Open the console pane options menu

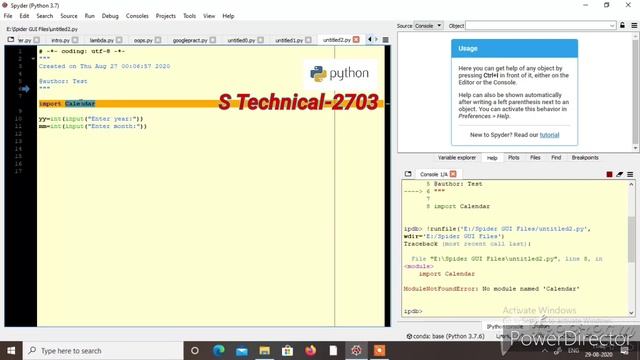click(630, 174)
